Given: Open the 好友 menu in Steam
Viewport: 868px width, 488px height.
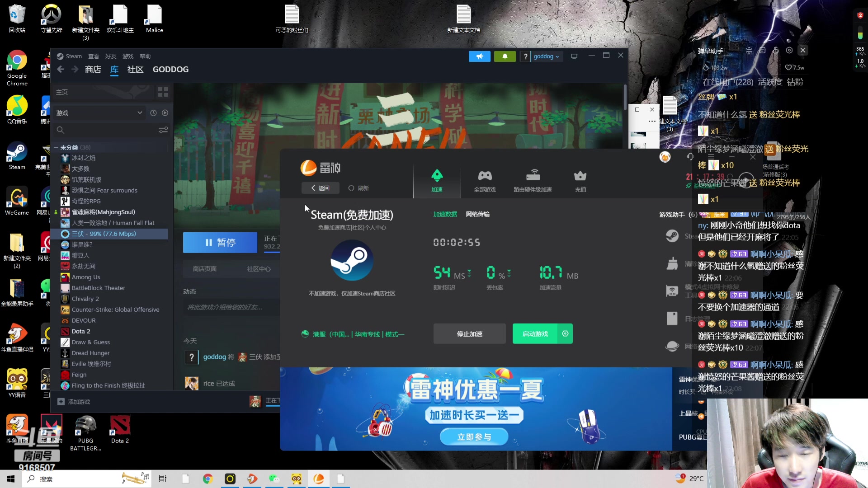Looking at the screenshot, I should click(111, 56).
